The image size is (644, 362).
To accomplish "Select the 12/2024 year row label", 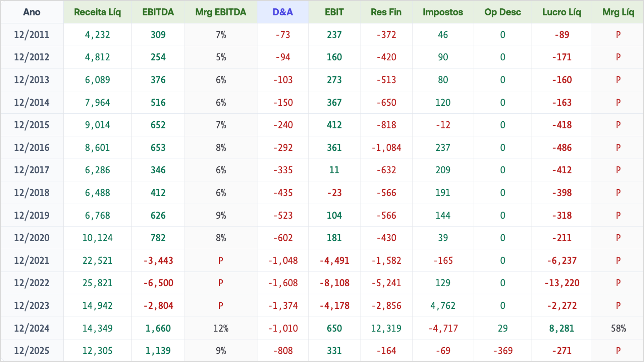I will point(32,328).
